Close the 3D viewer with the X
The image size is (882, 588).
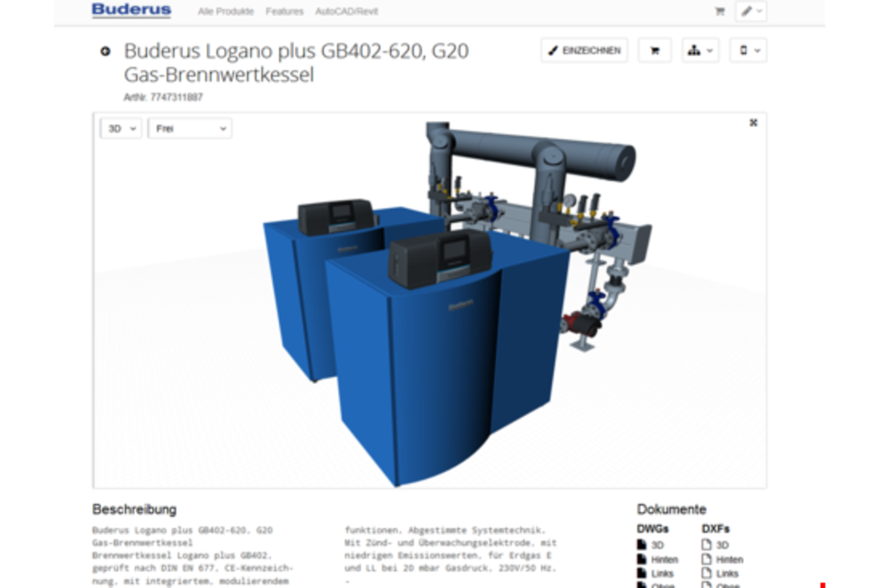(x=753, y=122)
